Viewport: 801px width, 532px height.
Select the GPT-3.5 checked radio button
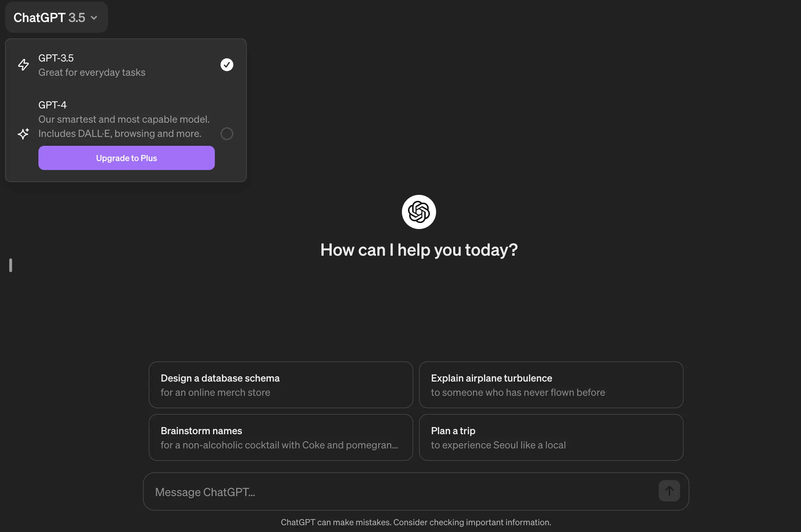point(227,65)
